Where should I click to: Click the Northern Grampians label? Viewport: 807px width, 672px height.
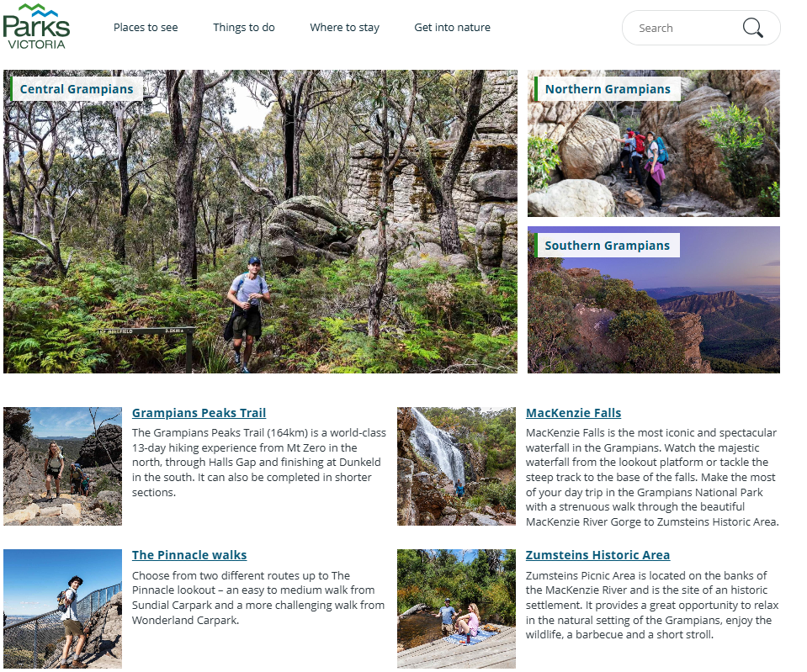coord(608,89)
